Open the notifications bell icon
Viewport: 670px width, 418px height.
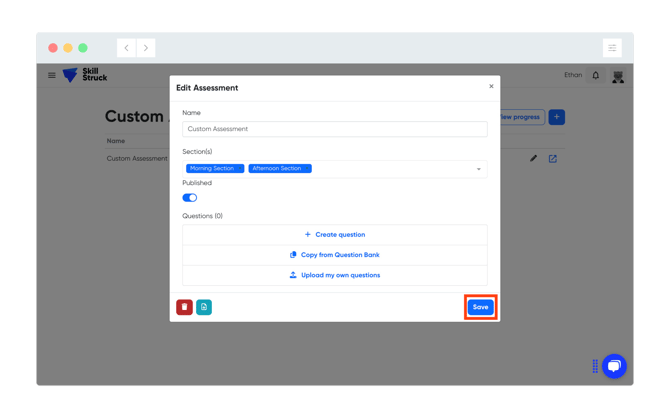point(595,76)
